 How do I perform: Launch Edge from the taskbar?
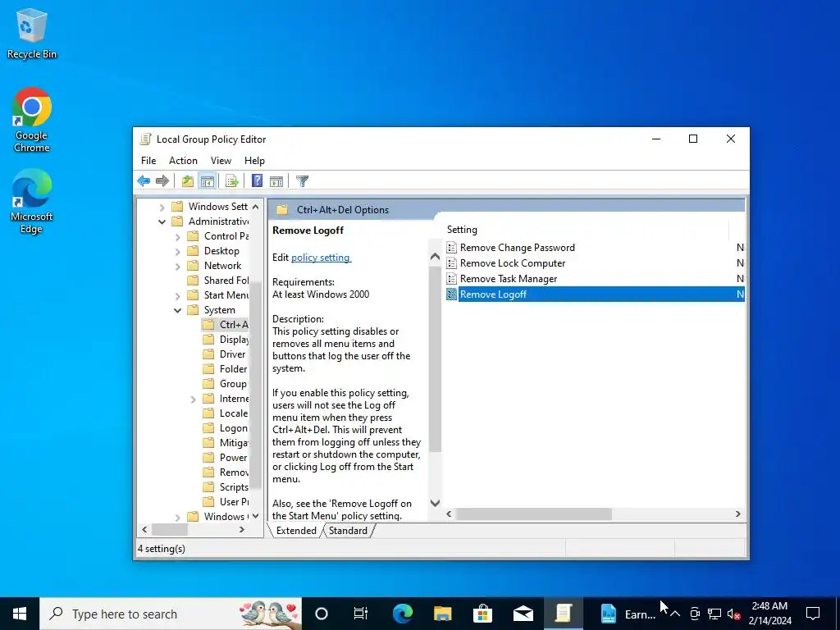(x=402, y=614)
